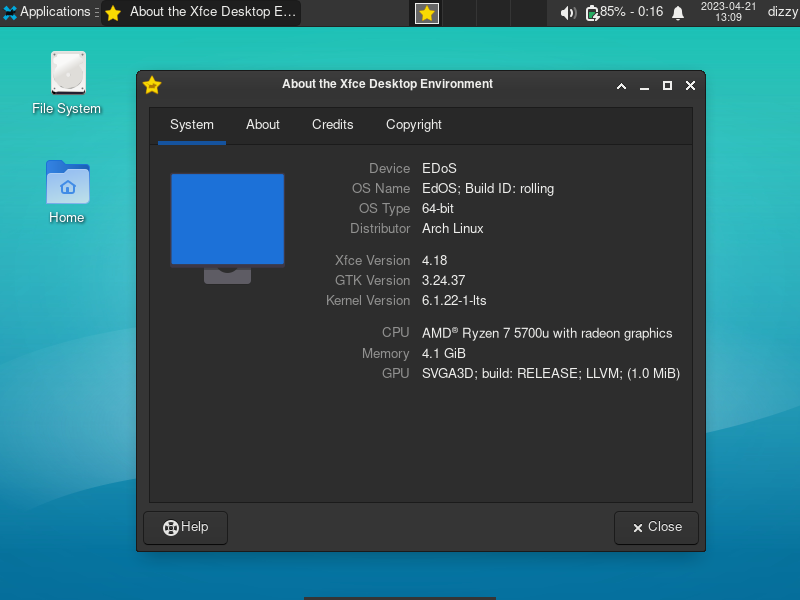The height and width of the screenshot is (600, 800).
Task: Open the Applications menu
Action: (46, 12)
